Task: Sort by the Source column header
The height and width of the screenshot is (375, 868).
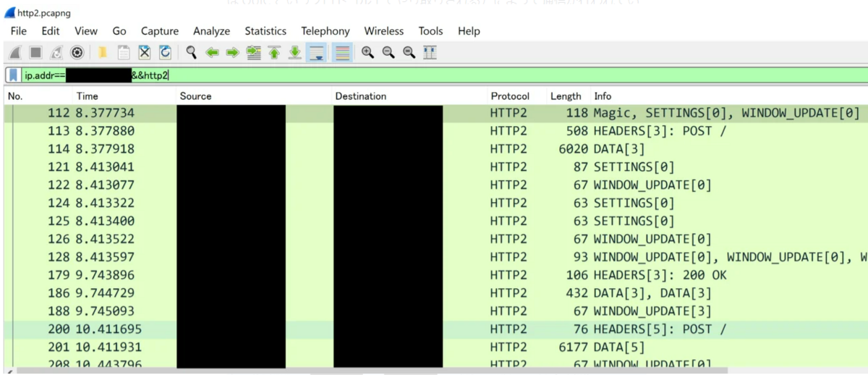Action: (196, 96)
